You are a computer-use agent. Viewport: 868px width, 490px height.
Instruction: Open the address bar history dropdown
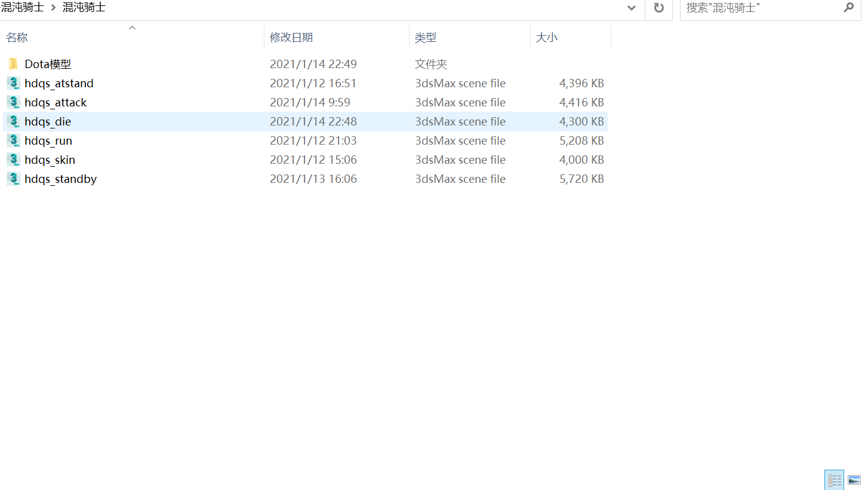click(632, 8)
